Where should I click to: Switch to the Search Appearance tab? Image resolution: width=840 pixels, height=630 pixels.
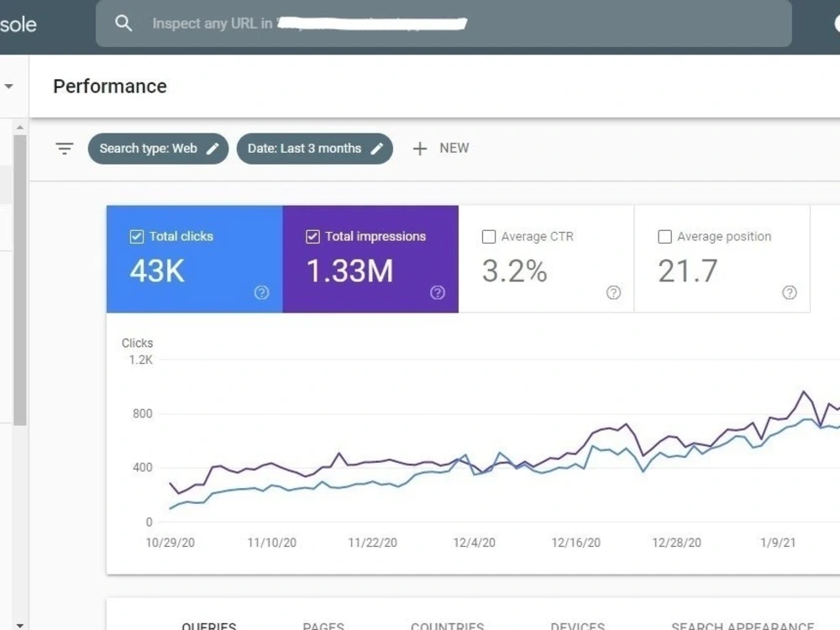[x=743, y=626]
